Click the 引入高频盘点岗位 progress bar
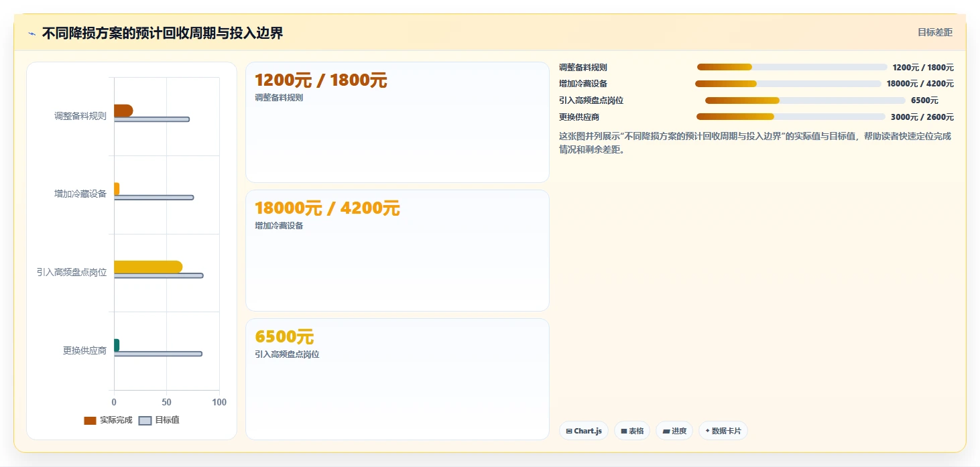980x467 pixels. 805,101
